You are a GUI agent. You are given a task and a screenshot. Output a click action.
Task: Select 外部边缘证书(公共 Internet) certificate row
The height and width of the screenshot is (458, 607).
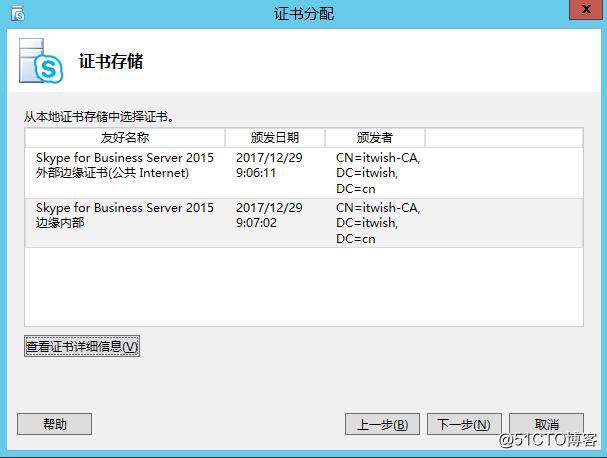tap(304, 173)
